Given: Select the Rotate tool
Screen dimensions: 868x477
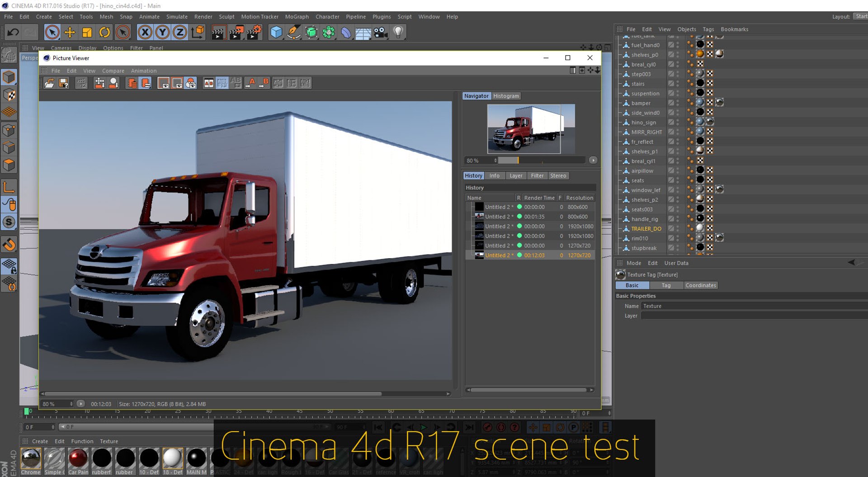Looking at the screenshot, I should coord(104,32).
